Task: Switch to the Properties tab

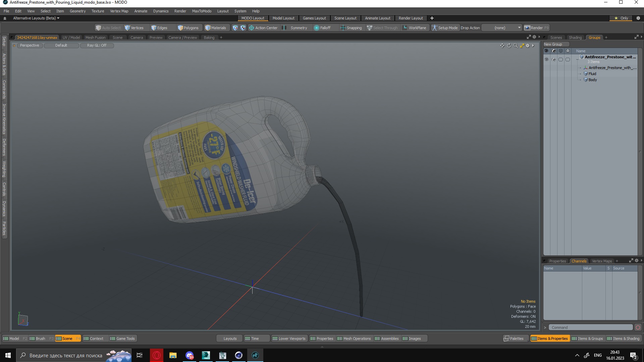Action: (x=557, y=261)
